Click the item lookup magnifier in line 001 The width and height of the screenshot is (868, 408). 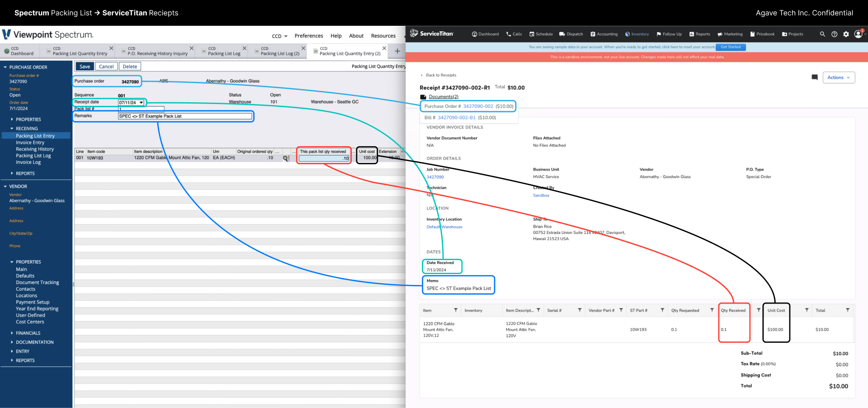[x=286, y=158]
